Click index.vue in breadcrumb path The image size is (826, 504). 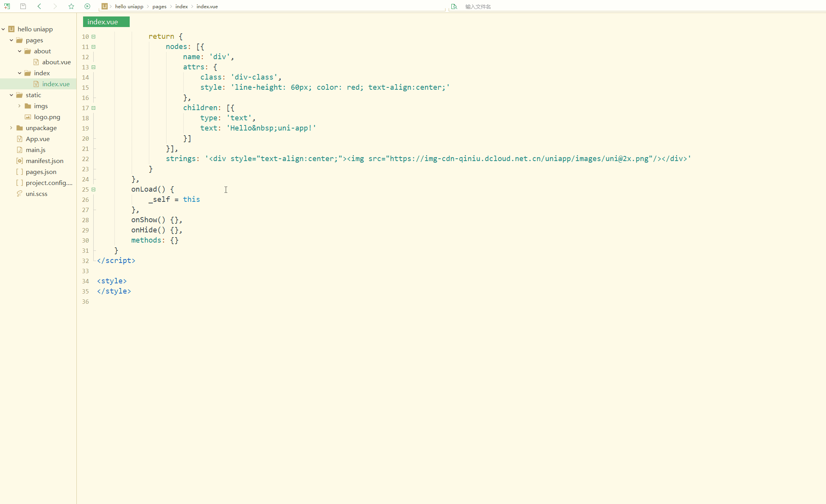(x=207, y=7)
